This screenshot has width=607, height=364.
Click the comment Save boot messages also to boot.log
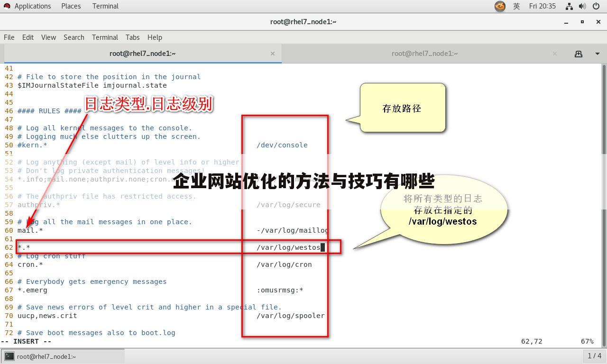click(x=96, y=333)
